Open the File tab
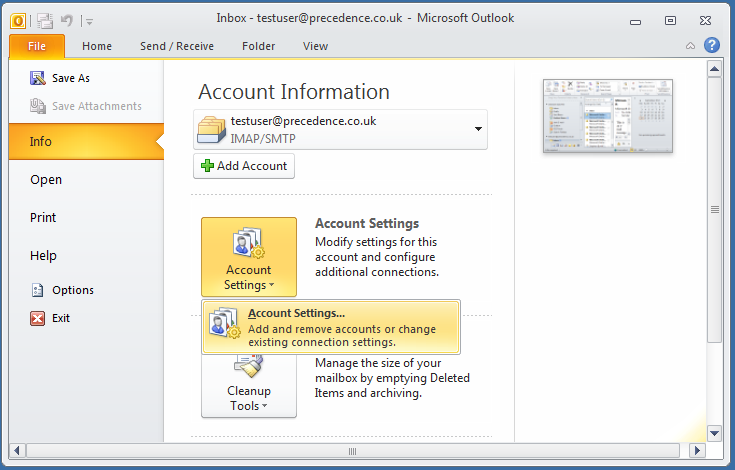The image size is (735, 470). coord(37,46)
